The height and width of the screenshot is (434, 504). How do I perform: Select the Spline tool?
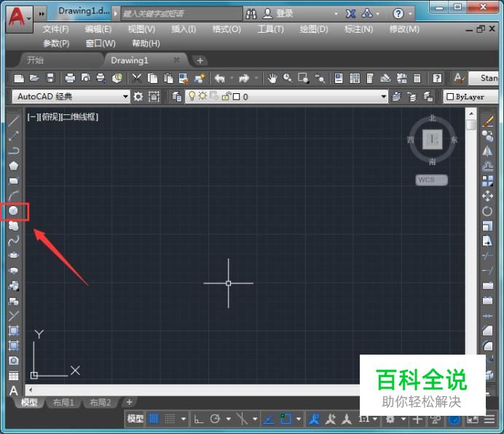(x=13, y=240)
